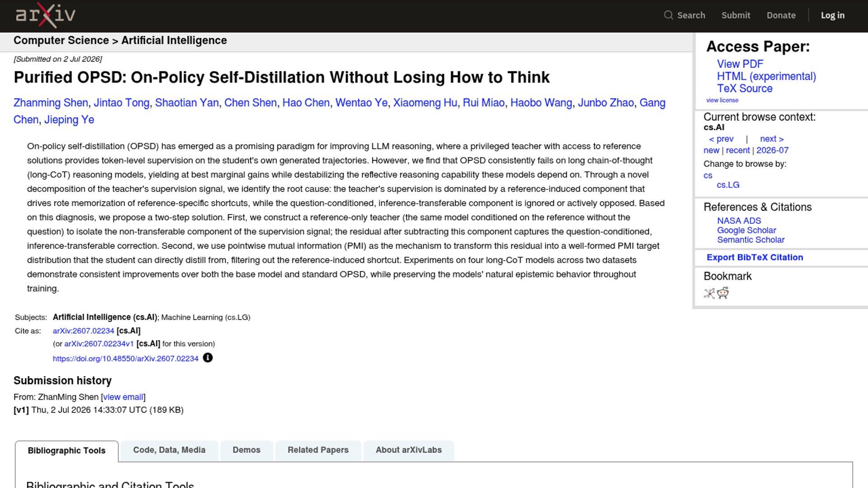The width and height of the screenshot is (868, 488).
Task: Click Export BibTeX Citation
Action: [755, 258]
